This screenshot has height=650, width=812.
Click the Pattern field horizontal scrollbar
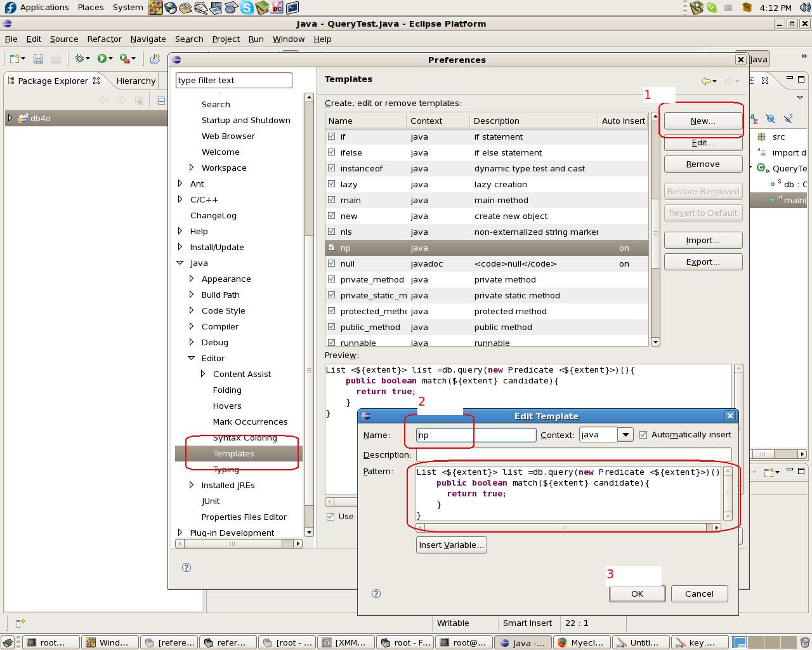tap(568, 527)
